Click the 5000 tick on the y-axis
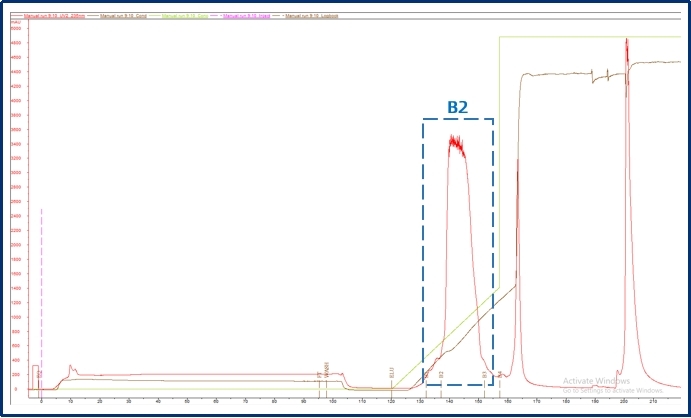Viewport: 691px width, 418px height. (16, 28)
